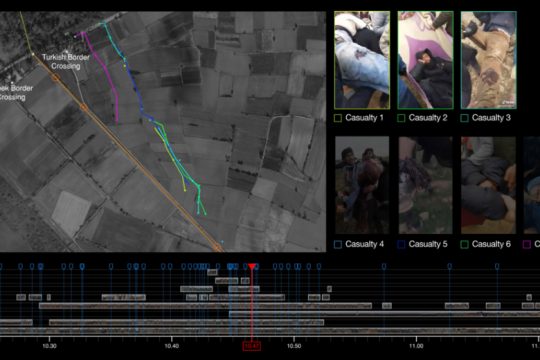Click the red playhead triangle on timeline
Image resolution: width=540 pixels, height=360 pixels.
click(252, 267)
